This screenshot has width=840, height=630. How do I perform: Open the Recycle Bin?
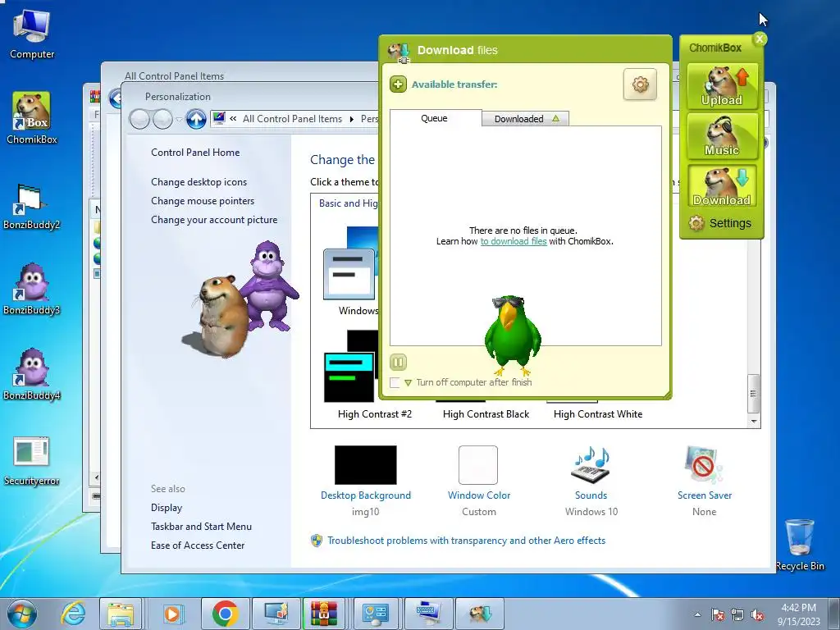[x=800, y=545]
